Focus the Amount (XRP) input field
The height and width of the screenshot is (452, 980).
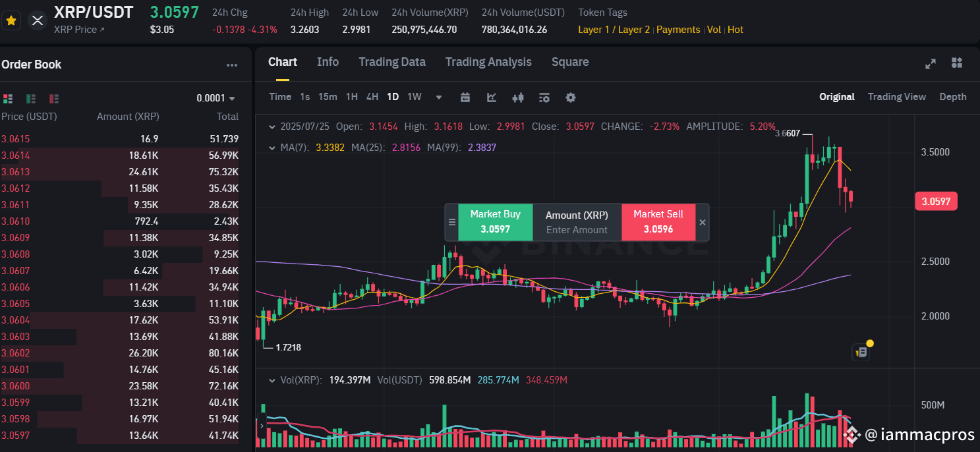pos(577,222)
